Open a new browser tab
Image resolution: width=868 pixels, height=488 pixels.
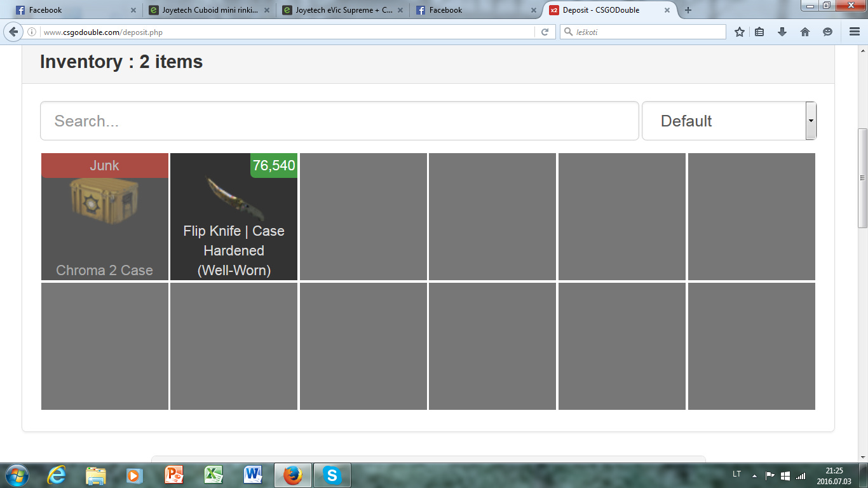688,10
